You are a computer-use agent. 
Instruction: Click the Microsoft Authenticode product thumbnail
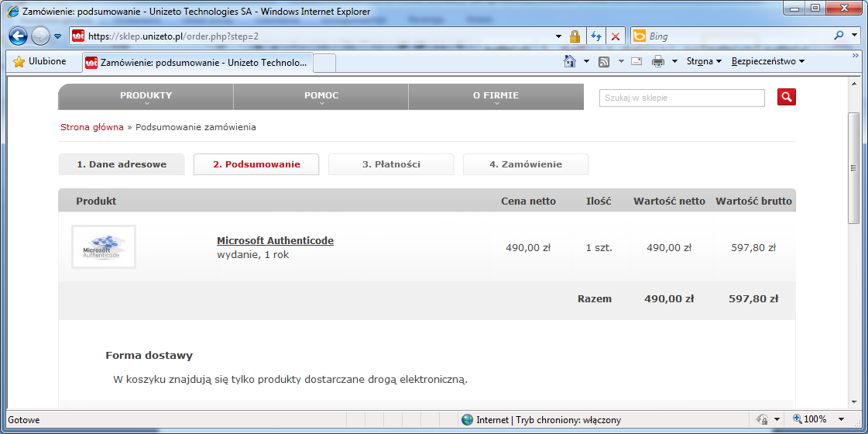pyautogui.click(x=104, y=246)
